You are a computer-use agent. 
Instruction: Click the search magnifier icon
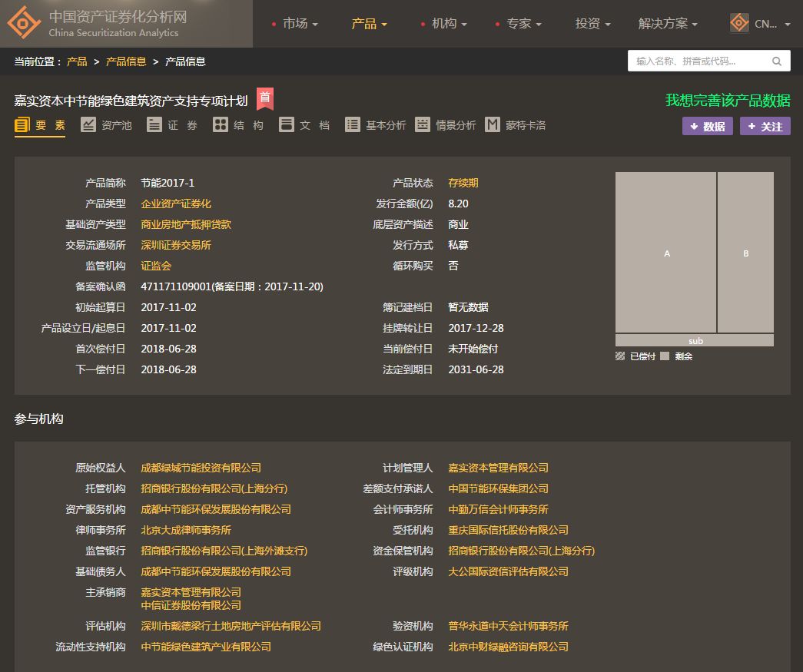pos(776,61)
